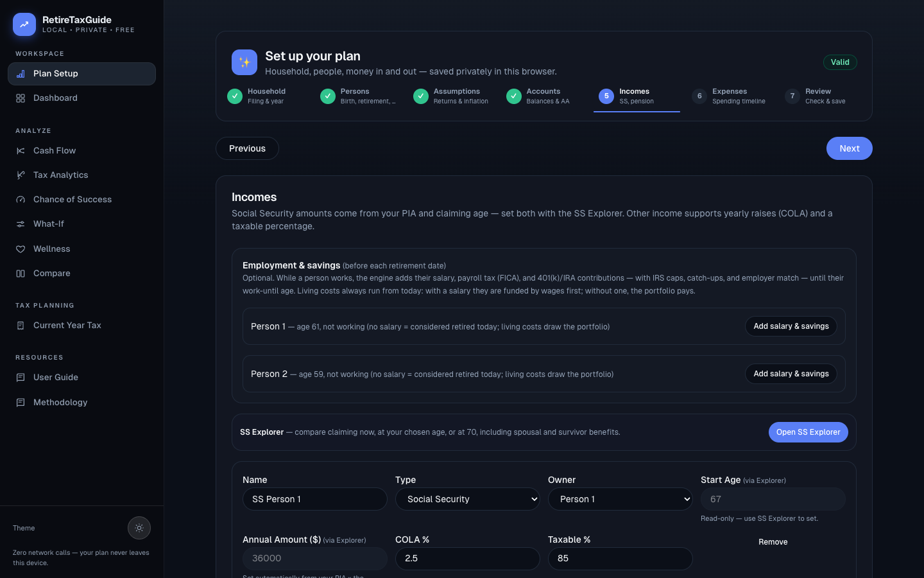The image size is (924, 578).
Task: Remove the SS Person 1 income
Action: click(x=773, y=542)
